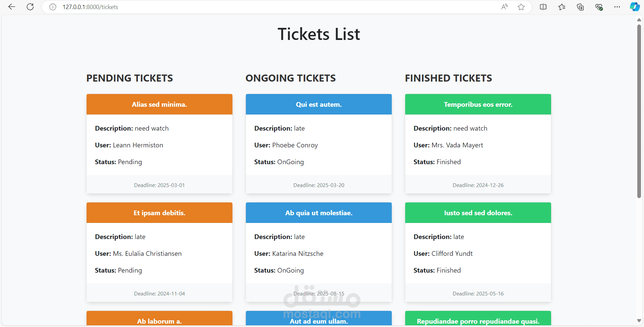The height and width of the screenshot is (327, 644).
Task: Select the Alias sed minima ticket header
Action: click(x=159, y=104)
